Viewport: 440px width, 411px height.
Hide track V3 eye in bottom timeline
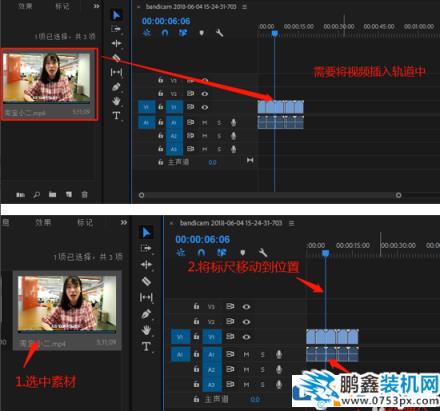(x=246, y=307)
